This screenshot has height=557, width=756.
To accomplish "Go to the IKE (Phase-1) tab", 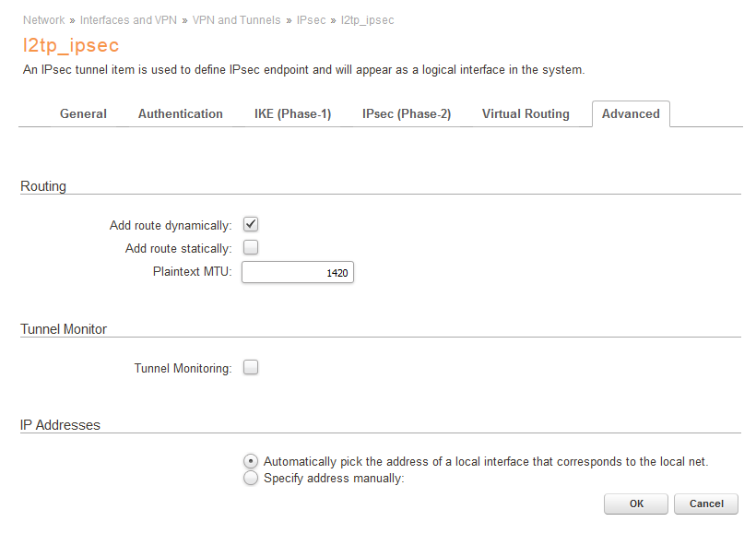I will (292, 114).
